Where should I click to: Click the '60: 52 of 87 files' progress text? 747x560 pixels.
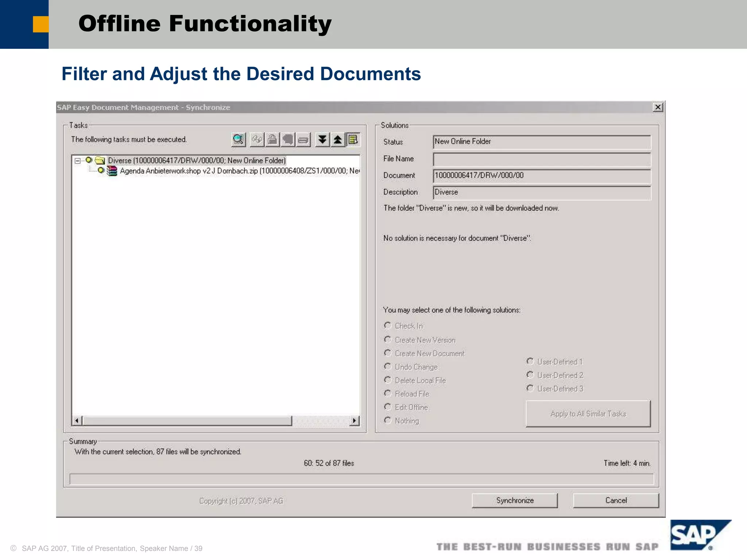pyautogui.click(x=329, y=463)
